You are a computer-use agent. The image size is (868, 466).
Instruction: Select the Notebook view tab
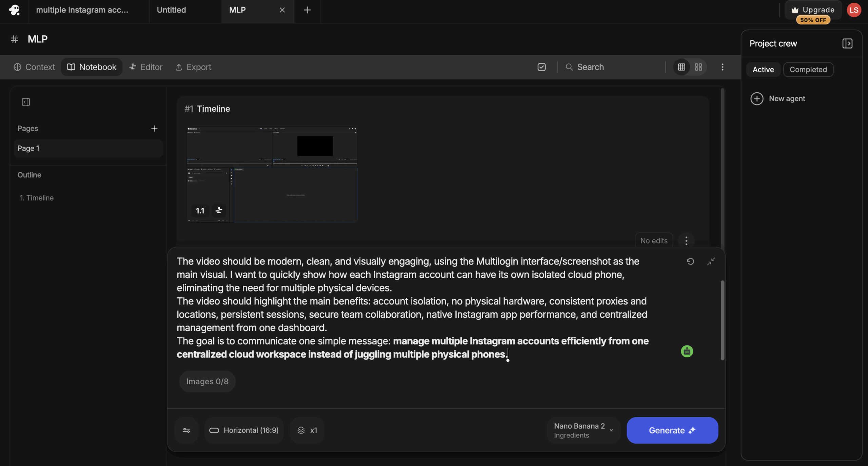92,67
